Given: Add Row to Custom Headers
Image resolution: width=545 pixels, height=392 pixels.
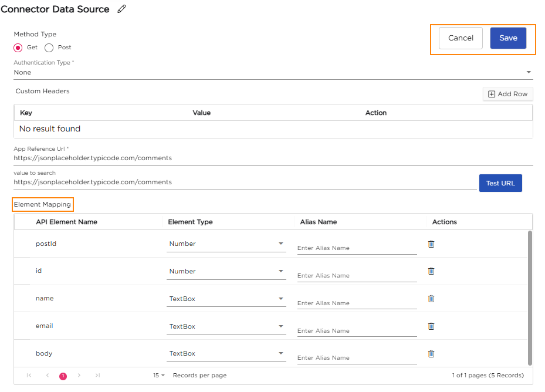Looking at the screenshot, I should point(508,94).
